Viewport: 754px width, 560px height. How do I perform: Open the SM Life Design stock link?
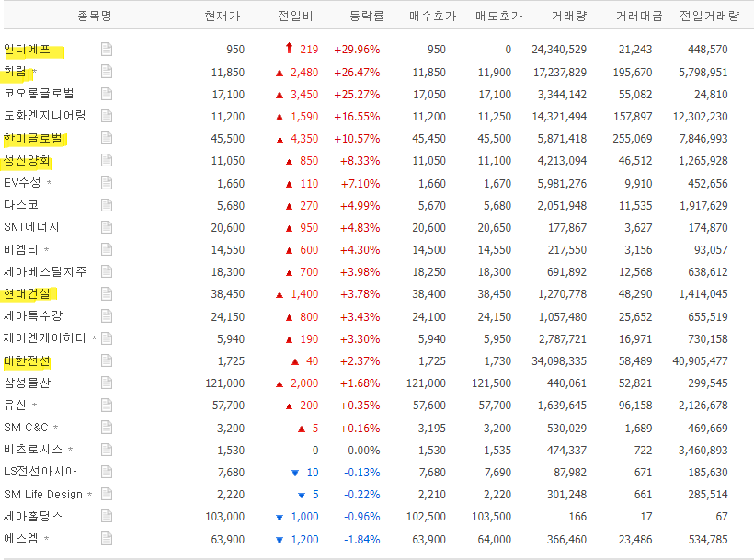(x=43, y=494)
